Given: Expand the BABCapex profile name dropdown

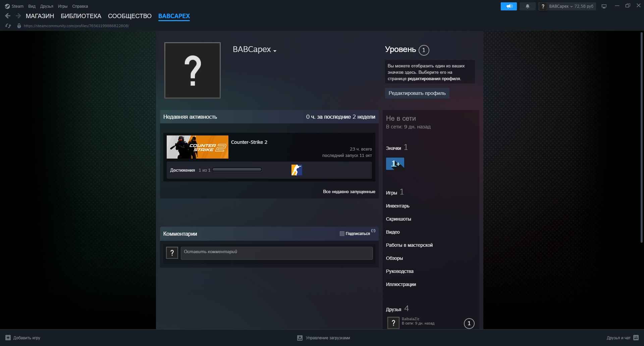Looking at the screenshot, I should [x=275, y=51].
